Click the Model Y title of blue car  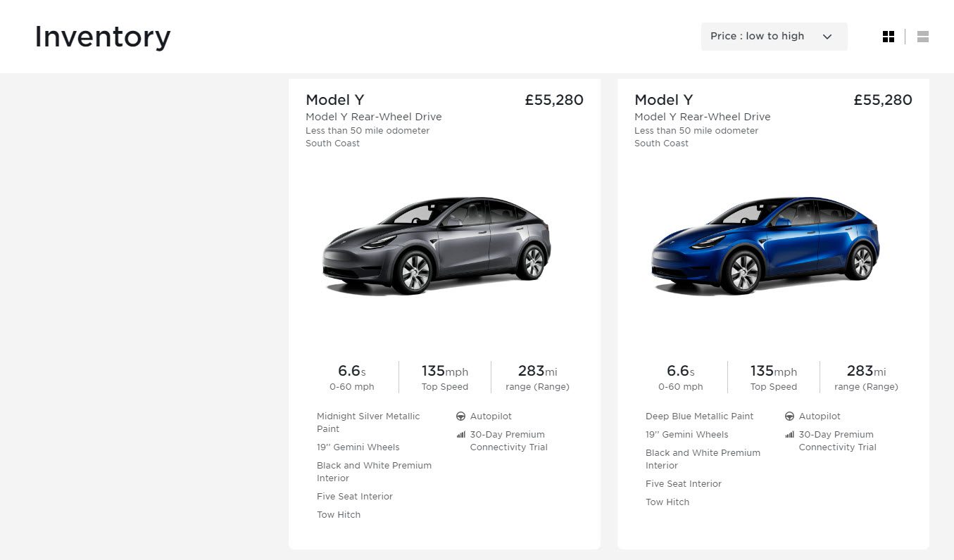[663, 100]
